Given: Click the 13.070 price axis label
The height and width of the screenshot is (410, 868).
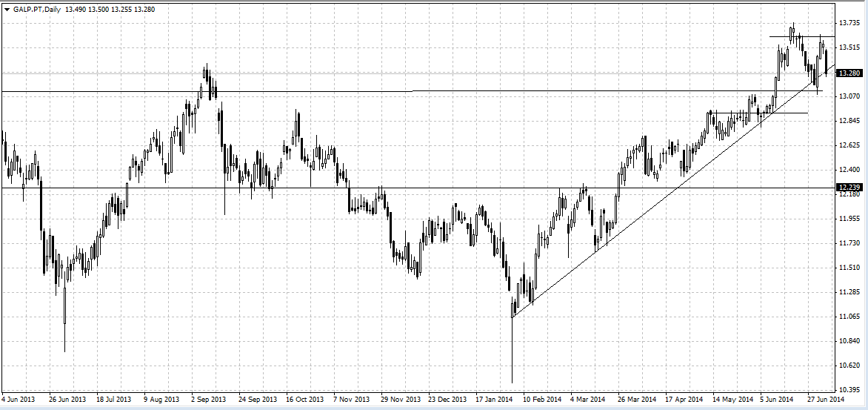Looking at the screenshot, I should pos(849,96).
